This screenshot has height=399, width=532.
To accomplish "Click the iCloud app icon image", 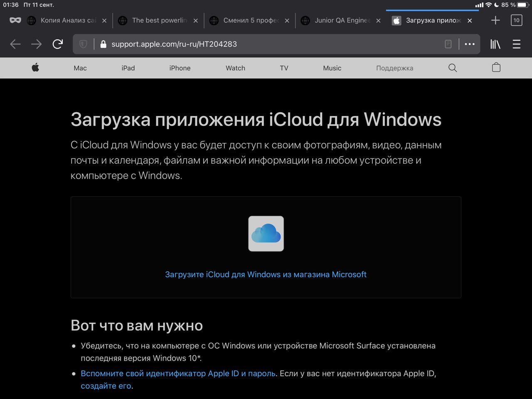I will point(266,234).
